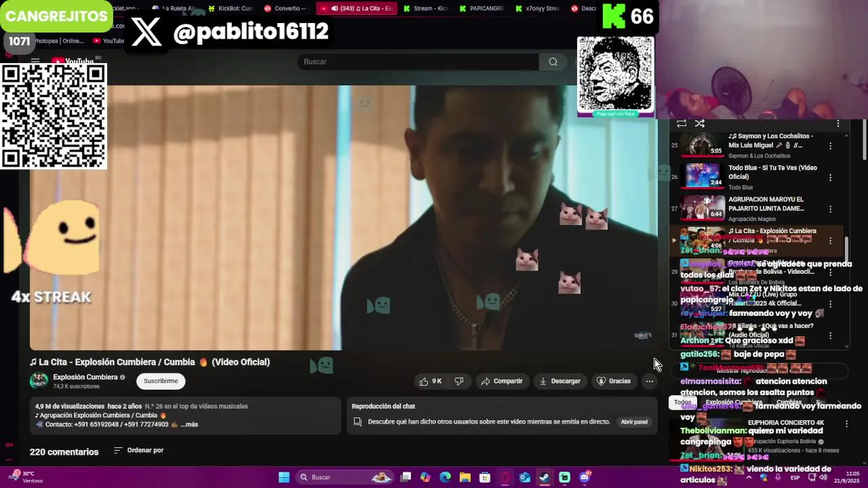The height and width of the screenshot is (488, 868).
Task: Open options for 18 Kilates playlist item
Action: (x=830, y=335)
